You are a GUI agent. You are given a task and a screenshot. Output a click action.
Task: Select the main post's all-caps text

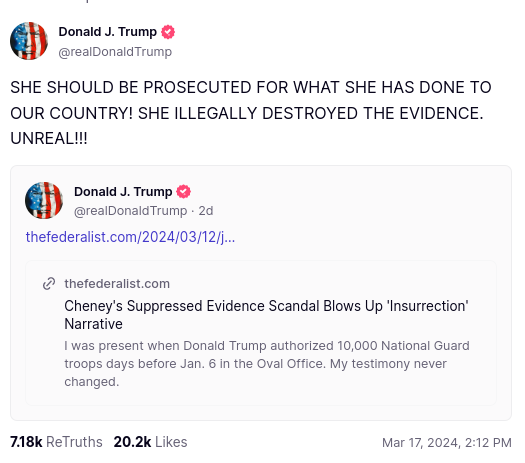click(x=251, y=113)
